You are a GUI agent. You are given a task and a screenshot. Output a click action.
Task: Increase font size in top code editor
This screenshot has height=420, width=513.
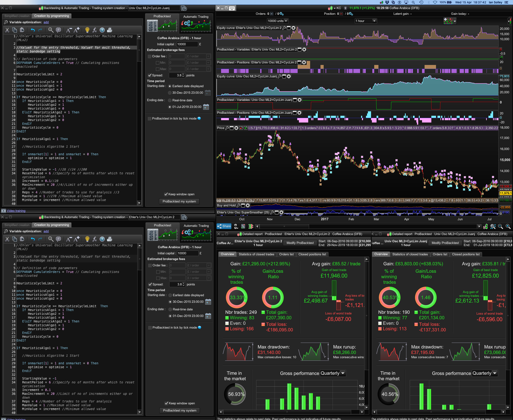77,30
